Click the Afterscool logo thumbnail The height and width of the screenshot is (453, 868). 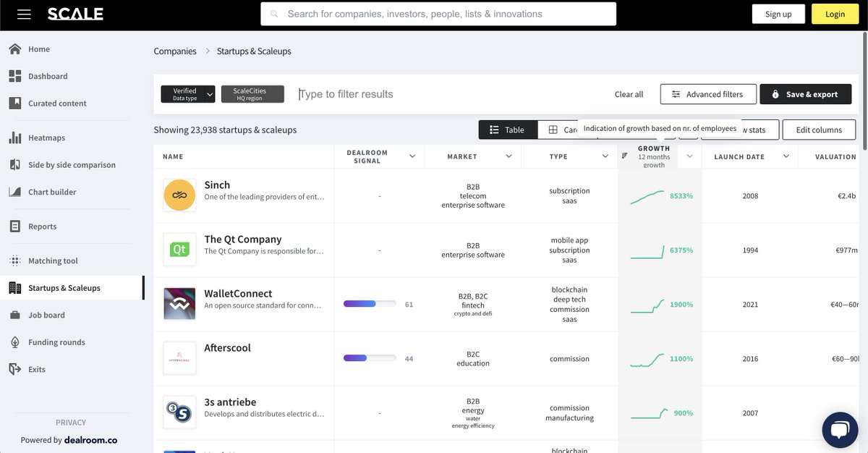(x=179, y=358)
